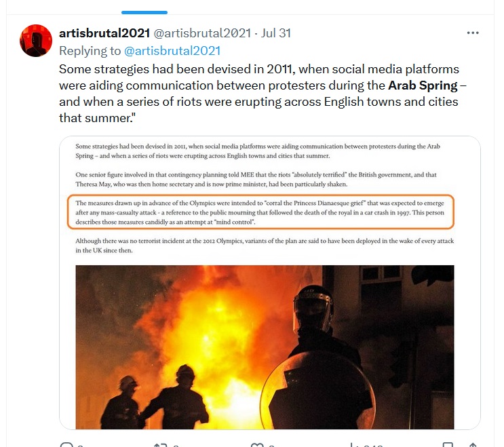This screenshot has height=447, width=504.
Task: Bookmark this post
Action: pos(448,445)
